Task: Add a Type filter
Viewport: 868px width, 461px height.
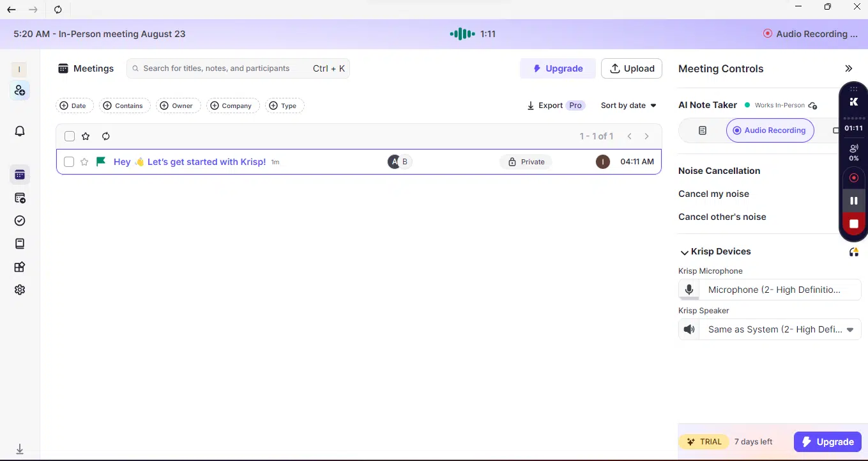Action: (285, 105)
